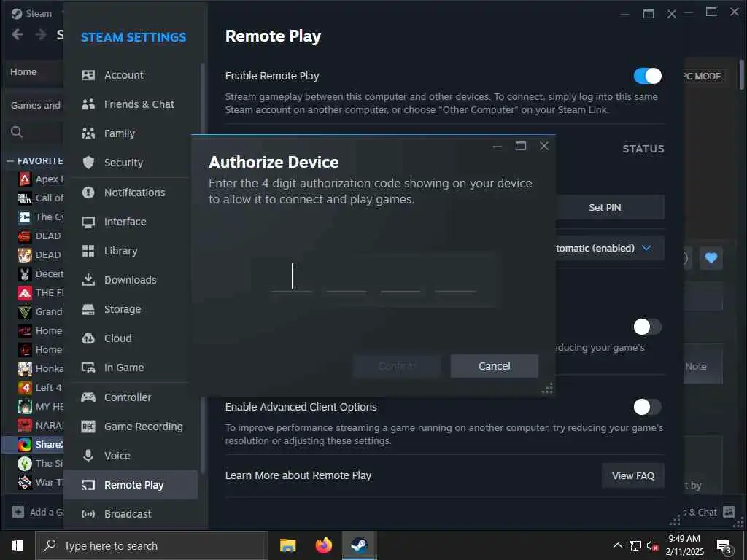The width and height of the screenshot is (747, 560).
Task: Open Account settings in Steam Settings
Action: coord(130,75)
